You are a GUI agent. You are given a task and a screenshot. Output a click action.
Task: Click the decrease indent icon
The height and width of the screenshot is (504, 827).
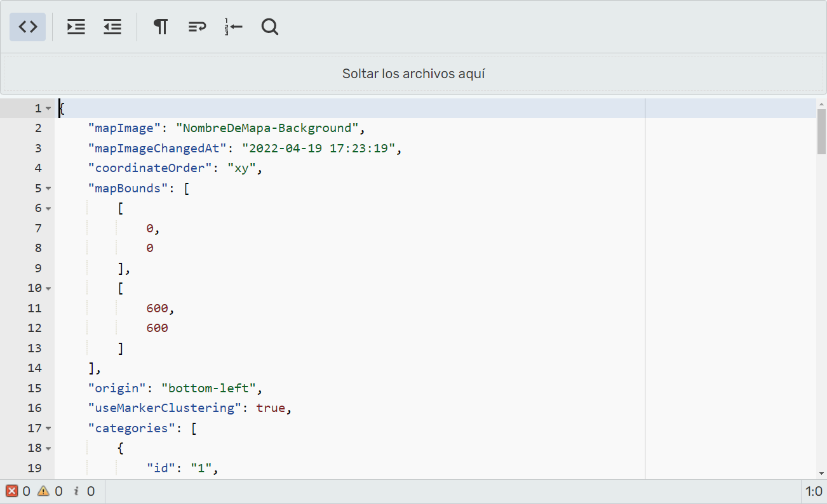112,27
